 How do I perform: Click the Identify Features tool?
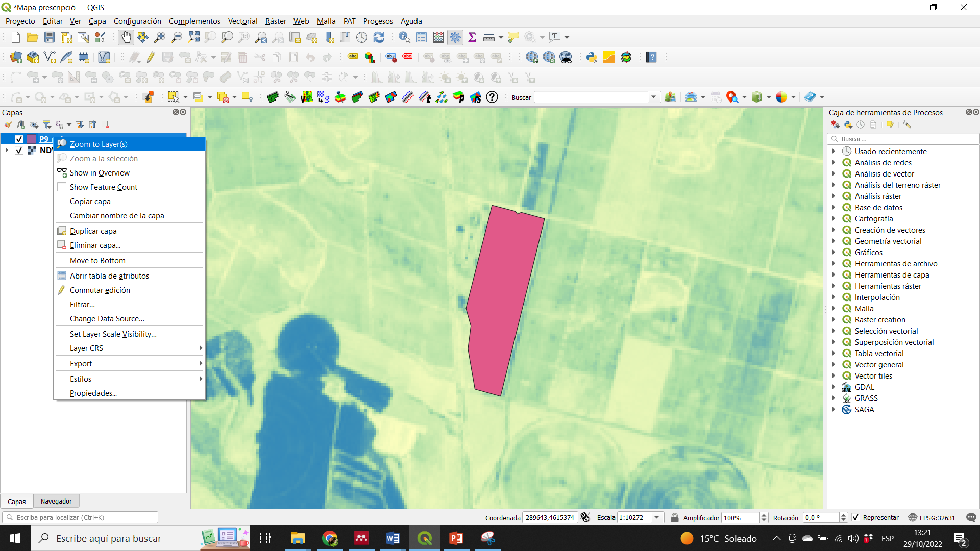pyautogui.click(x=404, y=37)
